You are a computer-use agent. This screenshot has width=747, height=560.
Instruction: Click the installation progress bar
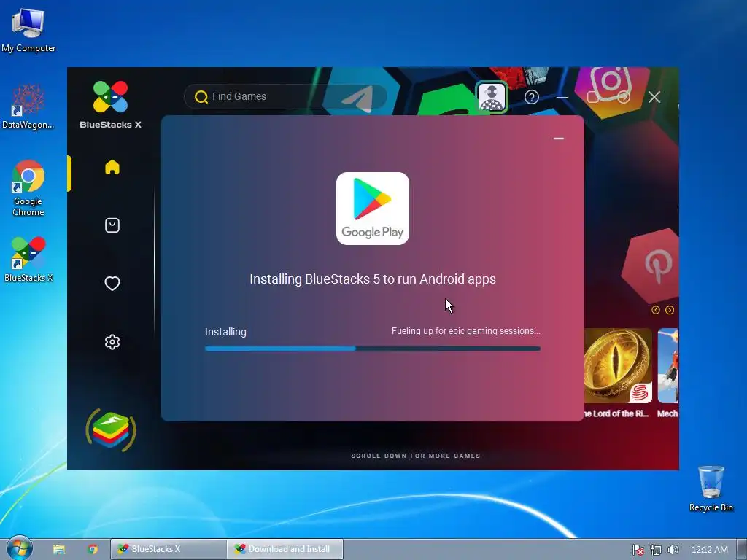[373, 349]
